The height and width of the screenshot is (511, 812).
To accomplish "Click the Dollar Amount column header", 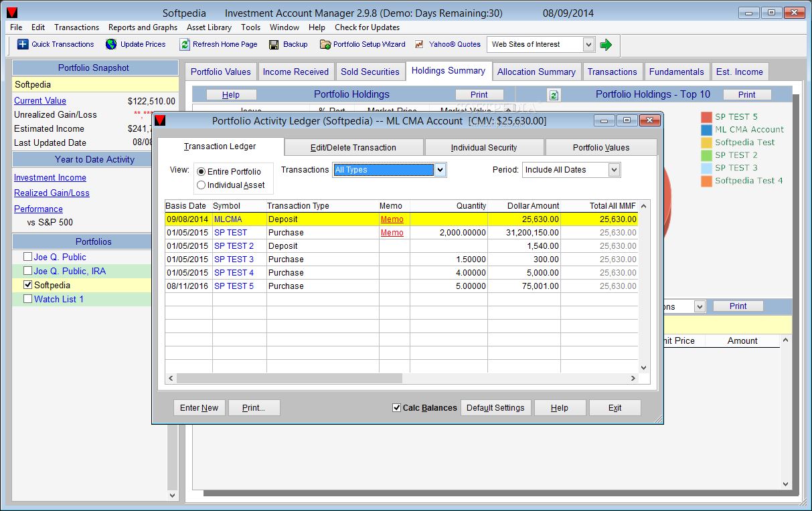I will [524, 206].
